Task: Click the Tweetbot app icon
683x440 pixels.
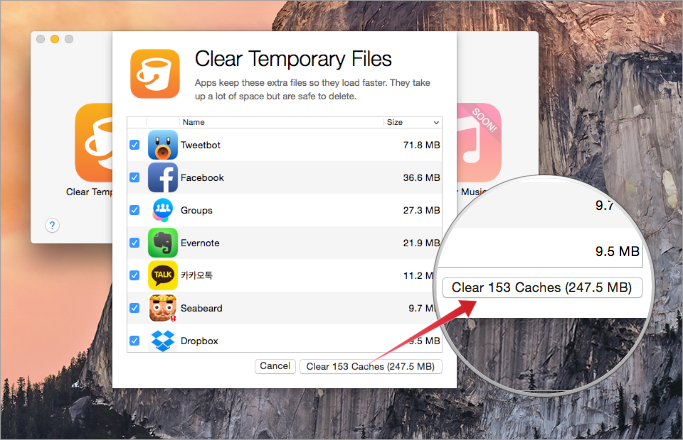Action: pos(163,145)
